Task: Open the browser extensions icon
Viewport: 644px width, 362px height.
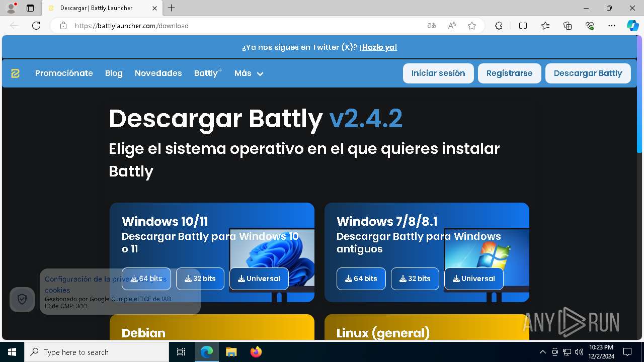Action: 499,26
